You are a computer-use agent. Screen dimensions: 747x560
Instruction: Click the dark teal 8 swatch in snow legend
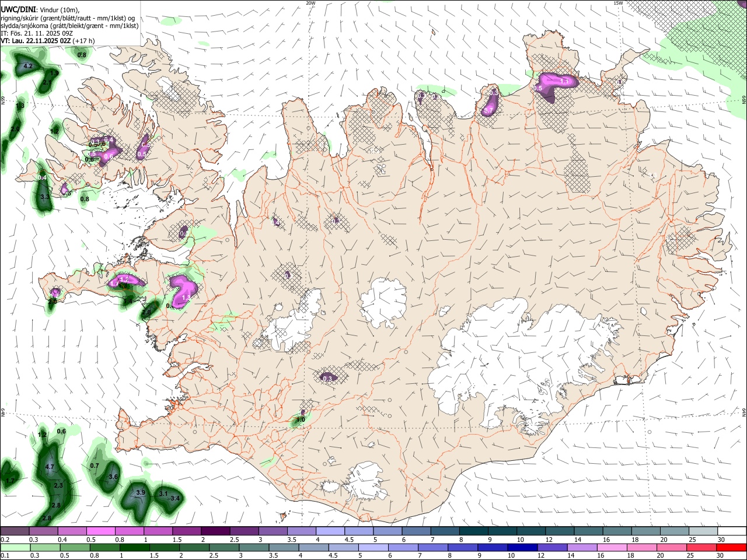pos(473,531)
